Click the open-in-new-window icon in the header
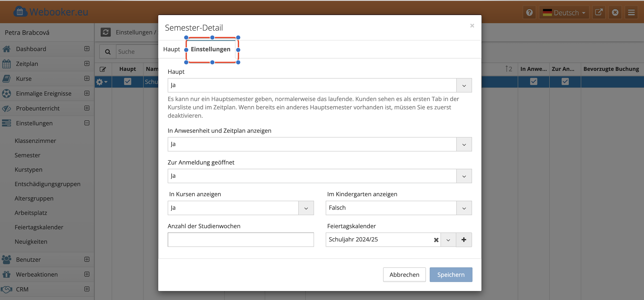This screenshot has height=300, width=644. 599,12
